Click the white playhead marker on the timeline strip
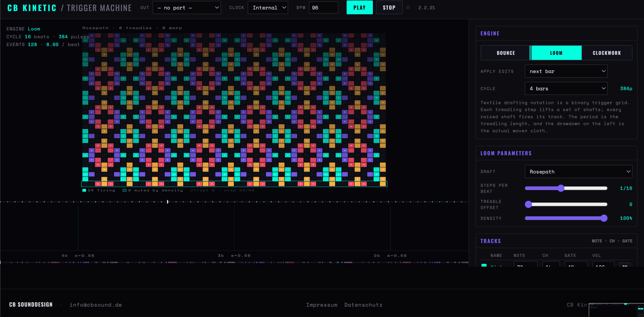 pos(168,202)
